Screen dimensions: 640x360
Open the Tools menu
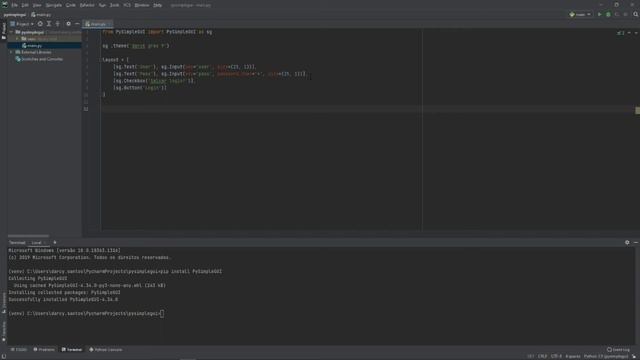click(x=115, y=5)
